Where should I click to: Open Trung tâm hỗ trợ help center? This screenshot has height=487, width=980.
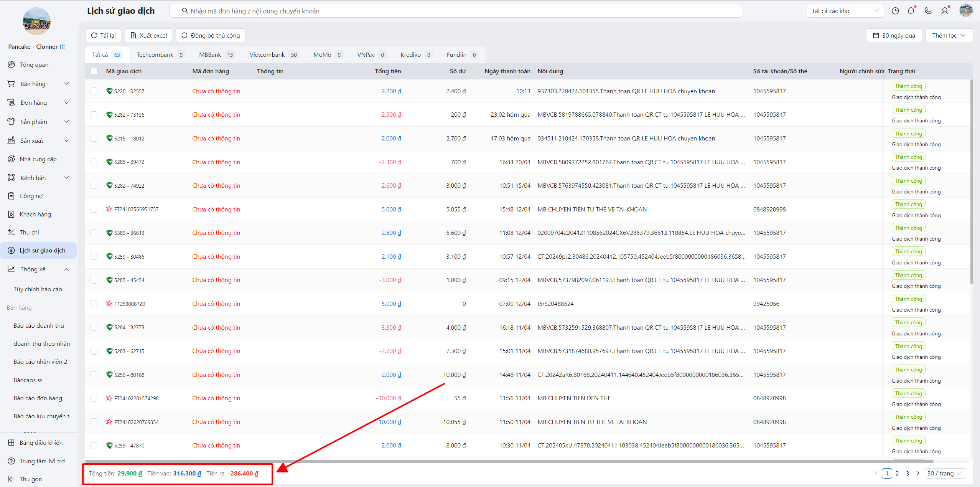42,461
